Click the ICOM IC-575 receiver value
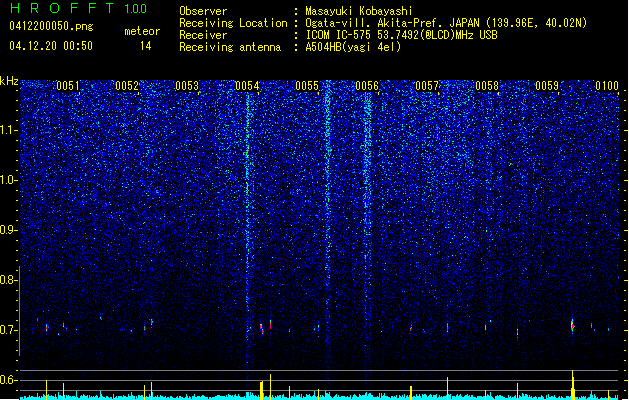The height and width of the screenshot is (400, 629). (401, 35)
